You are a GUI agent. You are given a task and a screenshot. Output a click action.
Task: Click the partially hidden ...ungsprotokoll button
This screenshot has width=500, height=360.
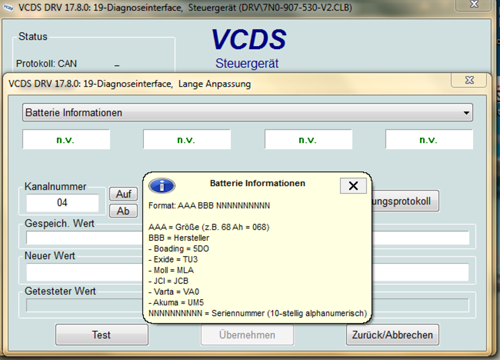[x=405, y=201]
